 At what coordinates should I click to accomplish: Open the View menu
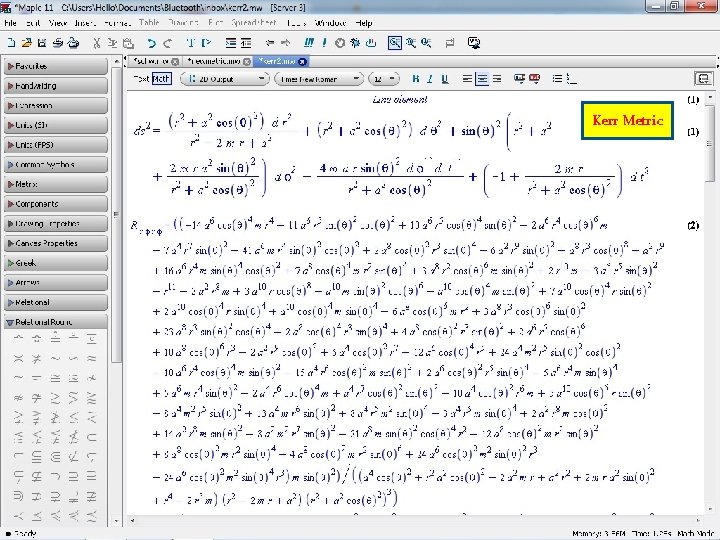[57, 23]
